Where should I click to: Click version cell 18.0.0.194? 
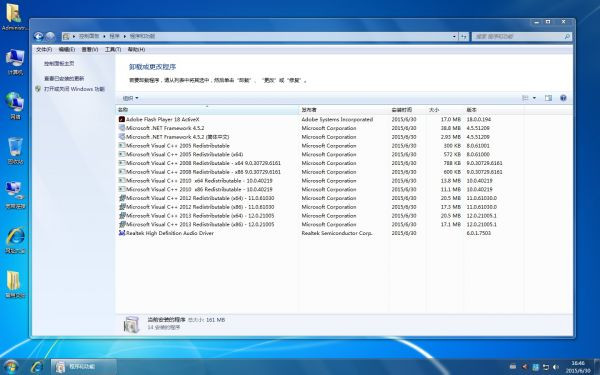pyautogui.click(x=478, y=119)
